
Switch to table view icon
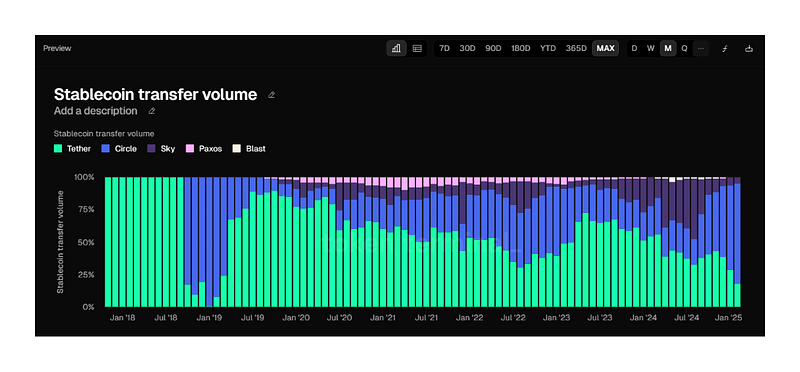click(x=417, y=48)
